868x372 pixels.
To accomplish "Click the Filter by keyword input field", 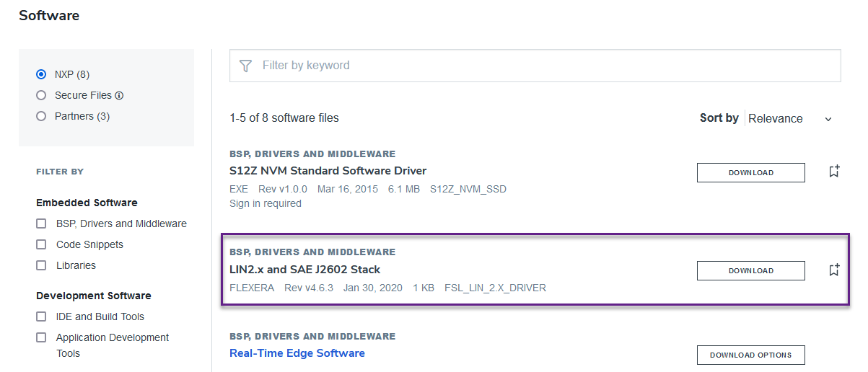I will point(548,66).
